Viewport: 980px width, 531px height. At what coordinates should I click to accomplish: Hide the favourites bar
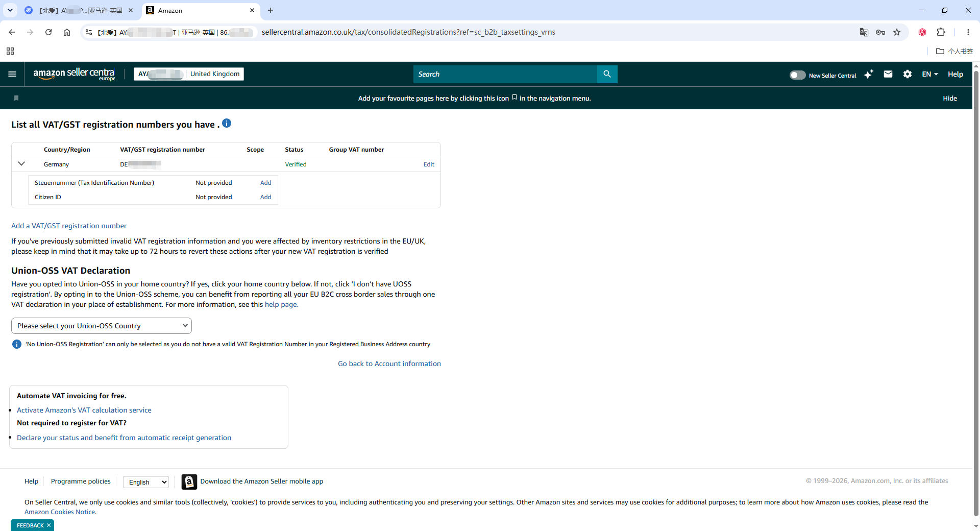pos(950,98)
